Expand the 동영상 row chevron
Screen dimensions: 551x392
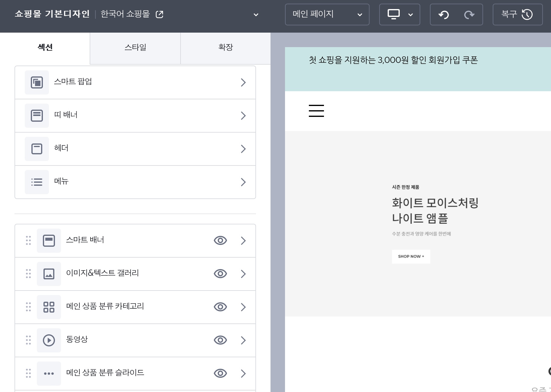pos(243,340)
